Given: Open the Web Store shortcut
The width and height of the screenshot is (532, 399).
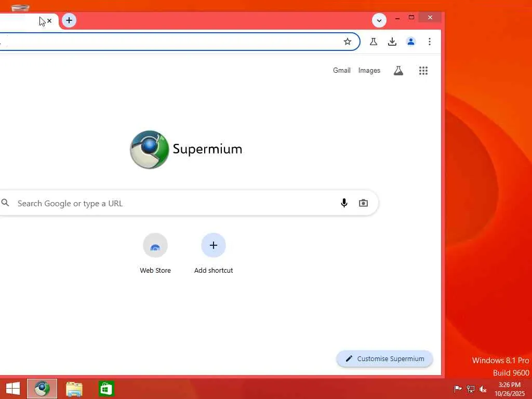Looking at the screenshot, I should (155, 254).
